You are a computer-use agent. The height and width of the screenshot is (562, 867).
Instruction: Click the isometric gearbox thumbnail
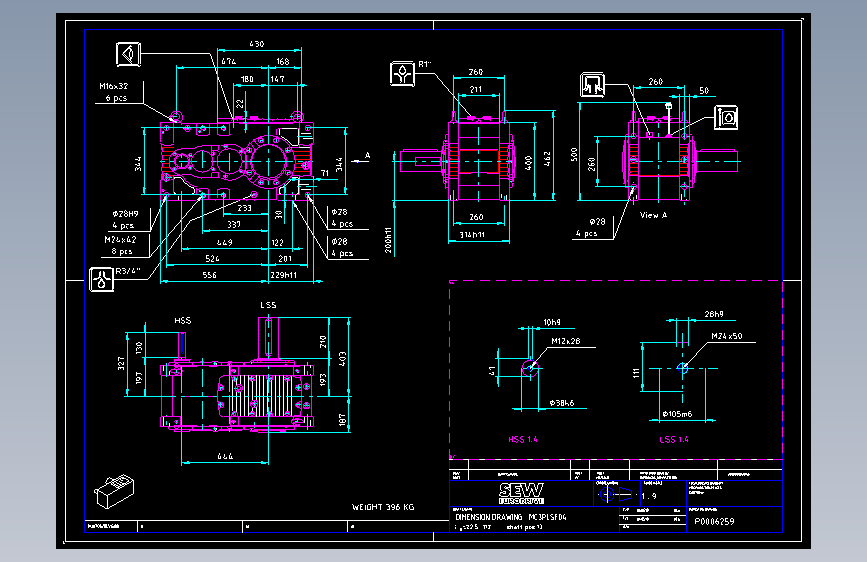114,491
